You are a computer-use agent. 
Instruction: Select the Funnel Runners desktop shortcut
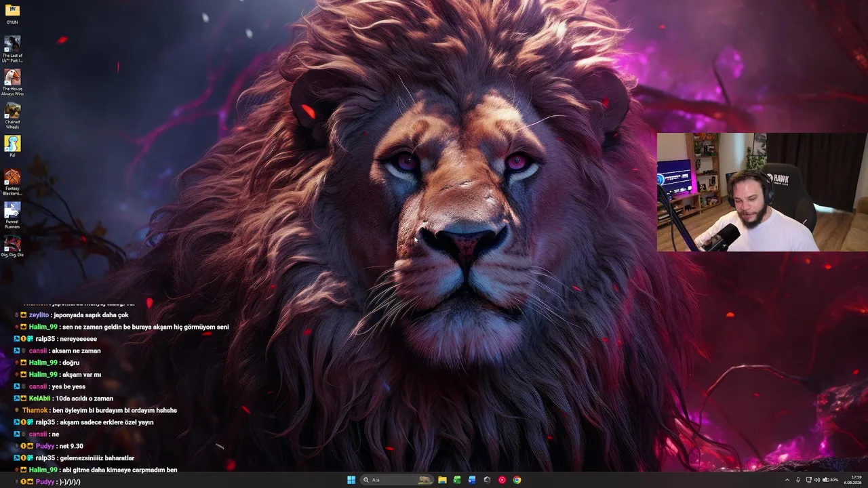click(12, 216)
